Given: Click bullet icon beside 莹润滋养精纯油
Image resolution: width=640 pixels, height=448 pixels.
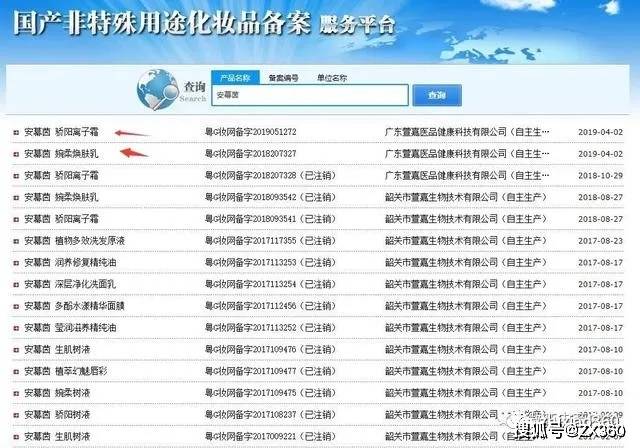Looking at the screenshot, I should click(x=16, y=328).
